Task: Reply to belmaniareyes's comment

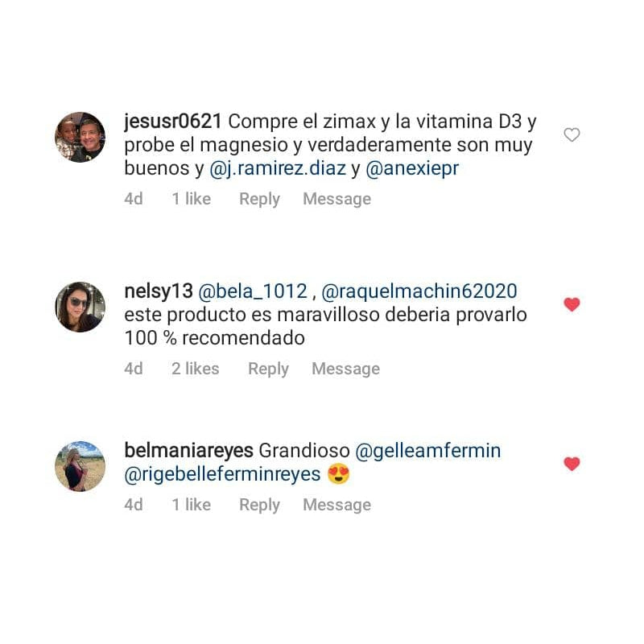Action: point(259,506)
